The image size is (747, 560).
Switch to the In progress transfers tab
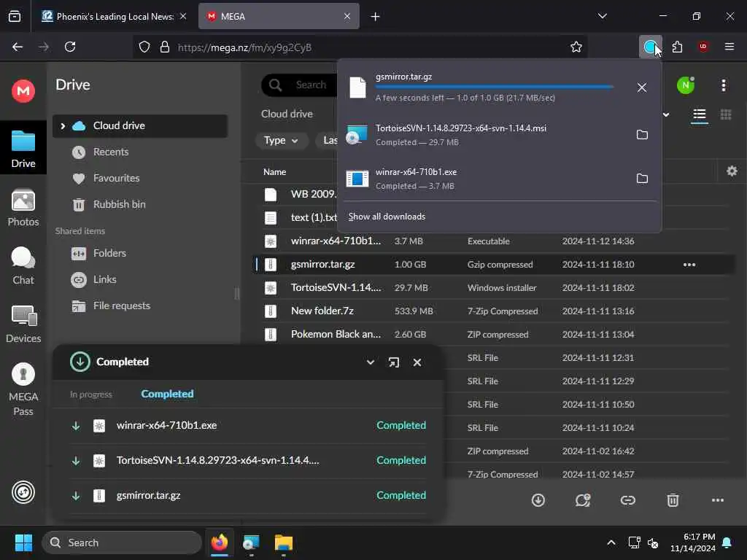tap(91, 394)
